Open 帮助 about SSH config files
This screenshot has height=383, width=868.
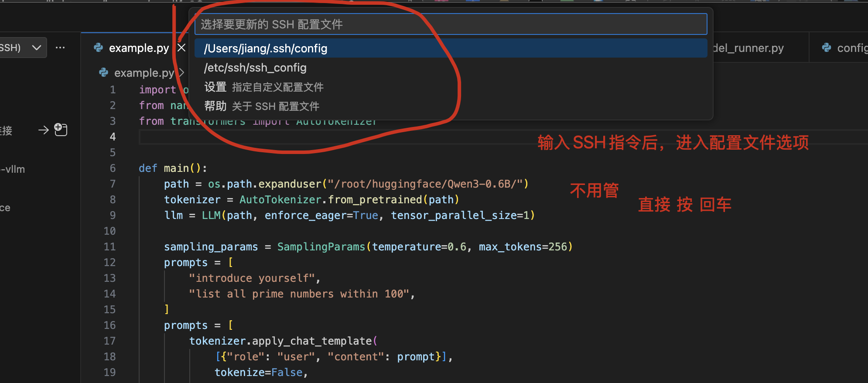262,106
